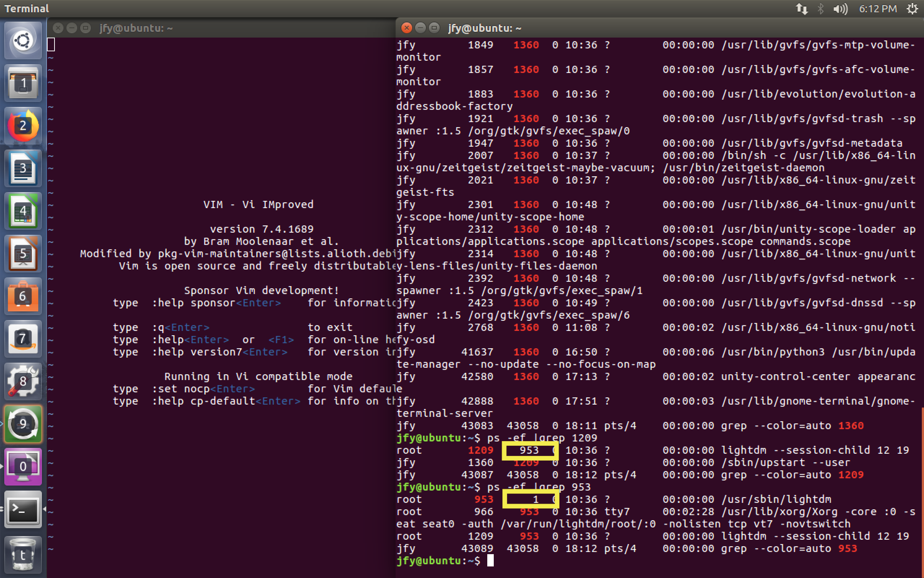Close the front jfy@ubuntu terminal window
This screenshot has height=578, width=924.
(x=407, y=27)
